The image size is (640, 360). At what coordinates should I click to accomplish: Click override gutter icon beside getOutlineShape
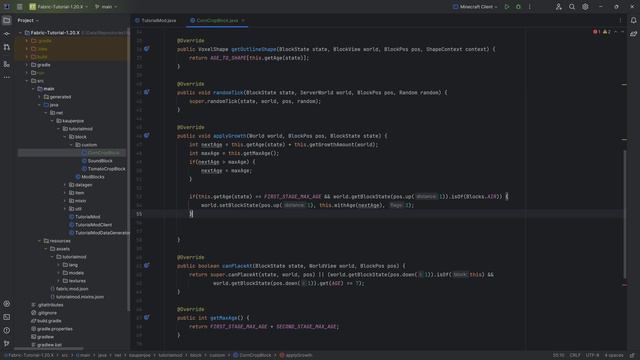click(147, 49)
